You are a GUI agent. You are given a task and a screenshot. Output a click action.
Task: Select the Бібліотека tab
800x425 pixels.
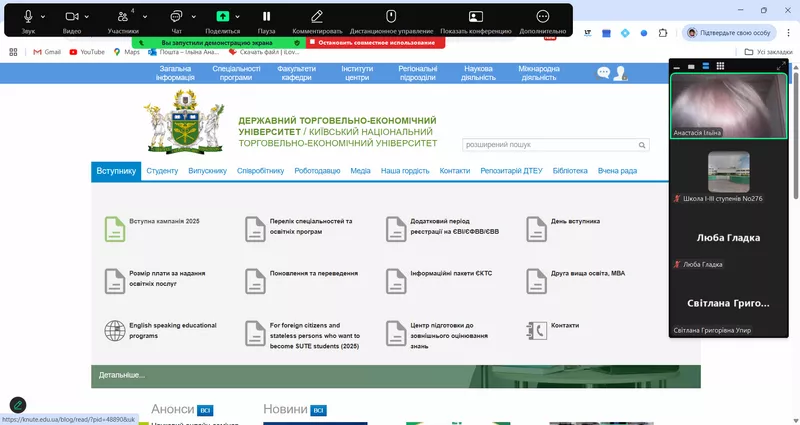pyautogui.click(x=570, y=171)
